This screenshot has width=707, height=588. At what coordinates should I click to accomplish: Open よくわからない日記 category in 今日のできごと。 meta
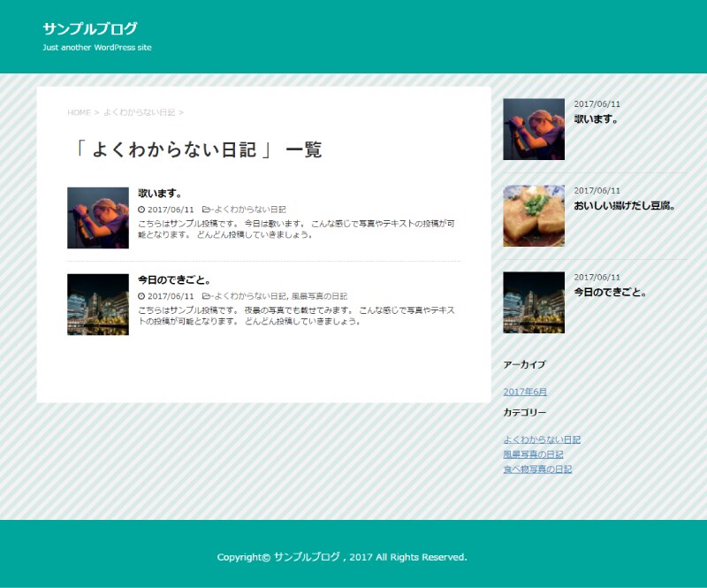(x=250, y=296)
